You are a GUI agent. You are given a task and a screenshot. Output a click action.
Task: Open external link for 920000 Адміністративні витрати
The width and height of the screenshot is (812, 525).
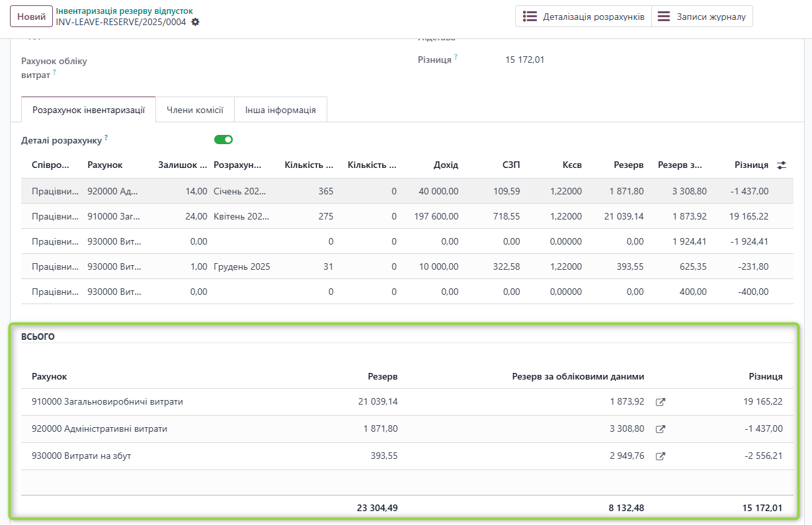tap(660, 429)
